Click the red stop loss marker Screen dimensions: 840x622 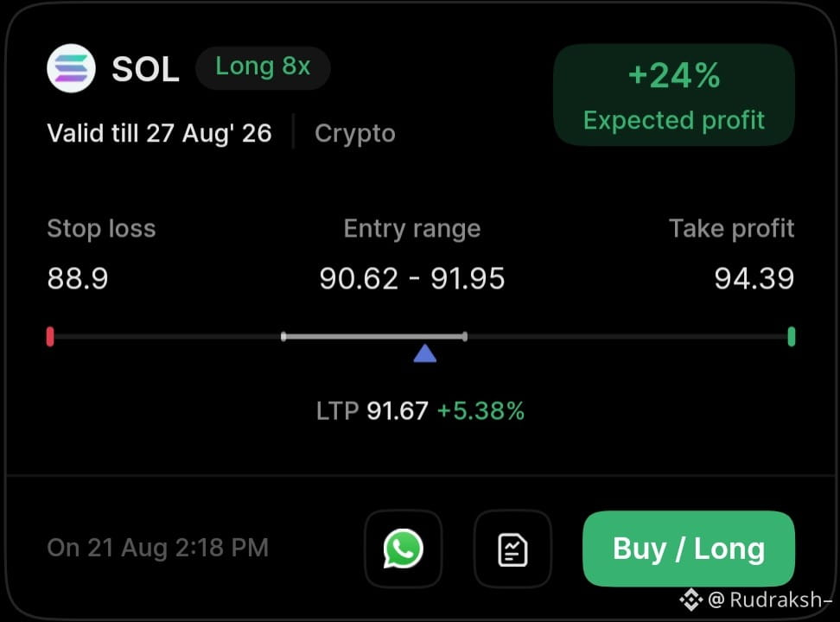pos(50,337)
